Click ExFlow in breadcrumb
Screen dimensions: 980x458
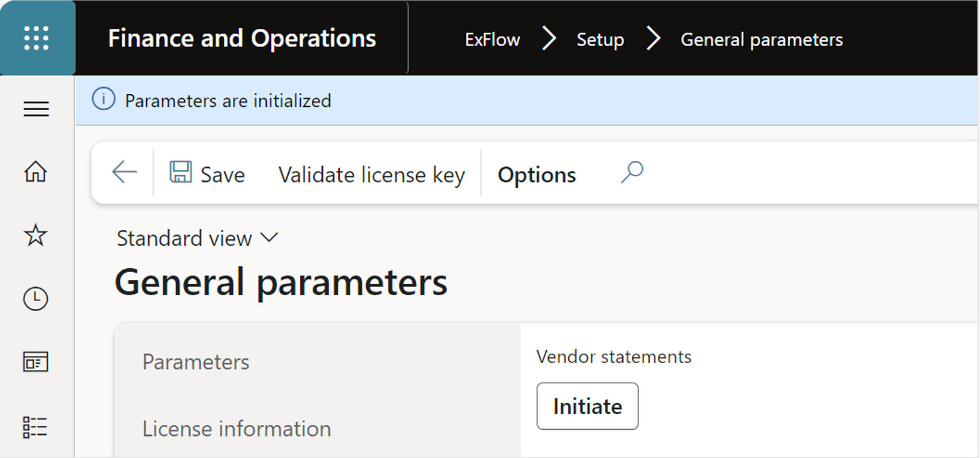coord(492,40)
